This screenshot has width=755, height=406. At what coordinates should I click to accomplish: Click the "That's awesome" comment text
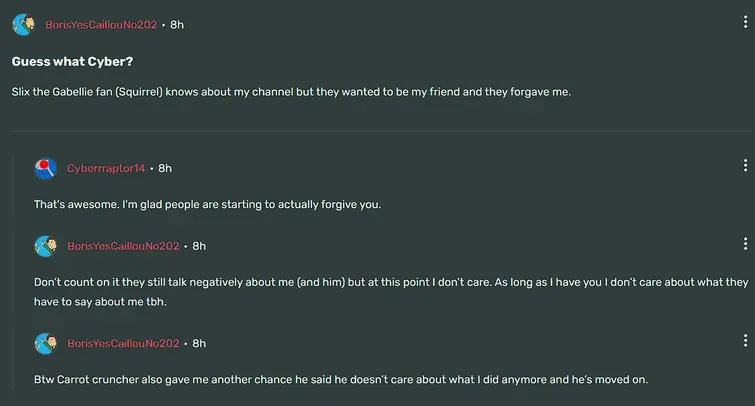click(x=207, y=204)
